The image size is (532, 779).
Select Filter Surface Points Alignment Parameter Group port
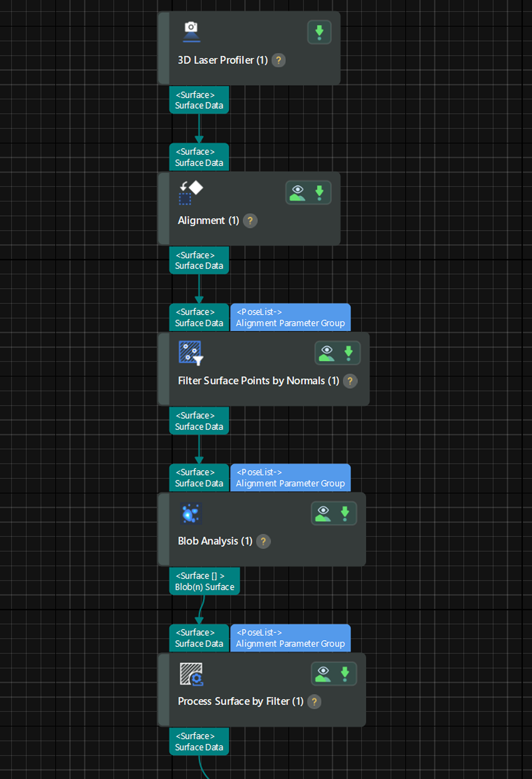[x=290, y=317]
